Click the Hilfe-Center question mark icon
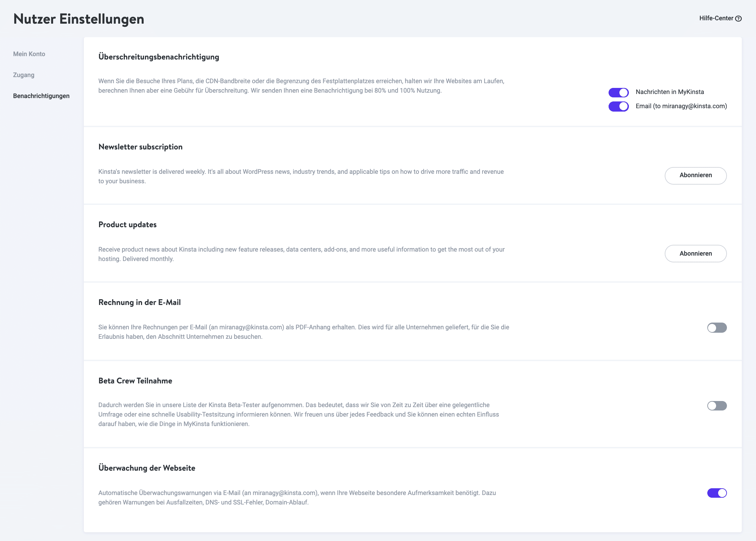 [739, 19]
